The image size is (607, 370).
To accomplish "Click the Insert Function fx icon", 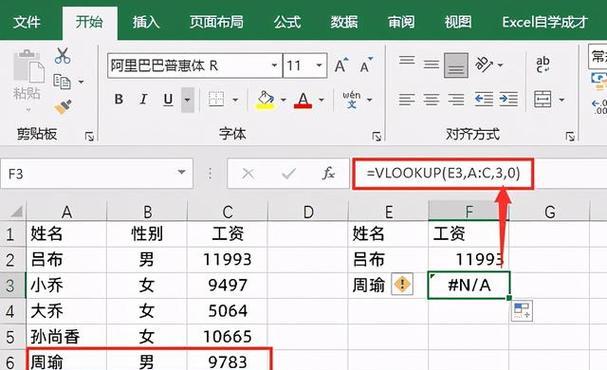I will point(328,173).
